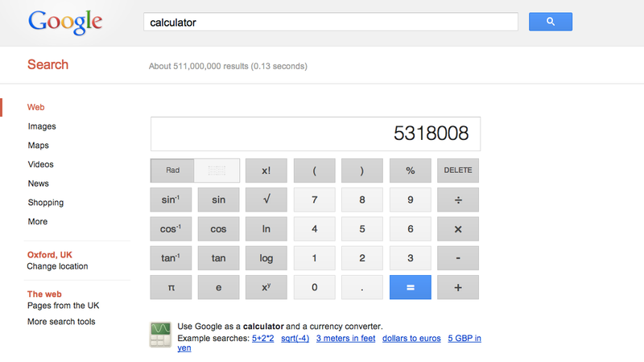
Task: Select Rad angle mode
Action: [x=172, y=171]
